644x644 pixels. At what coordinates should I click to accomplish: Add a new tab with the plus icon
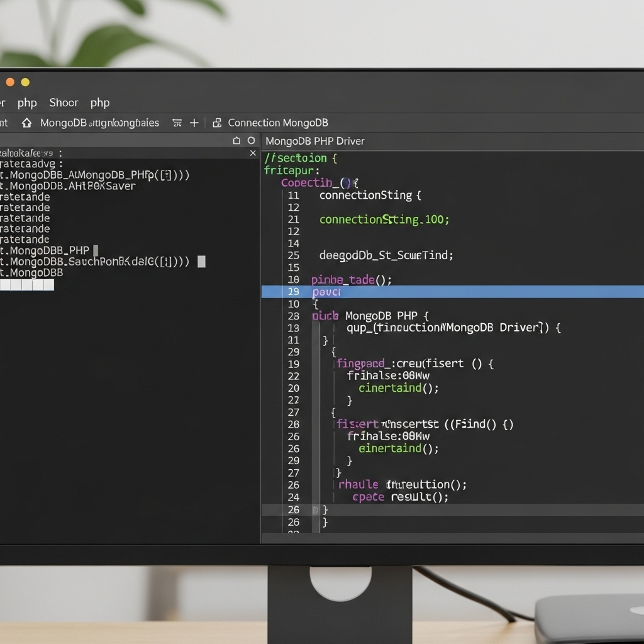click(194, 123)
